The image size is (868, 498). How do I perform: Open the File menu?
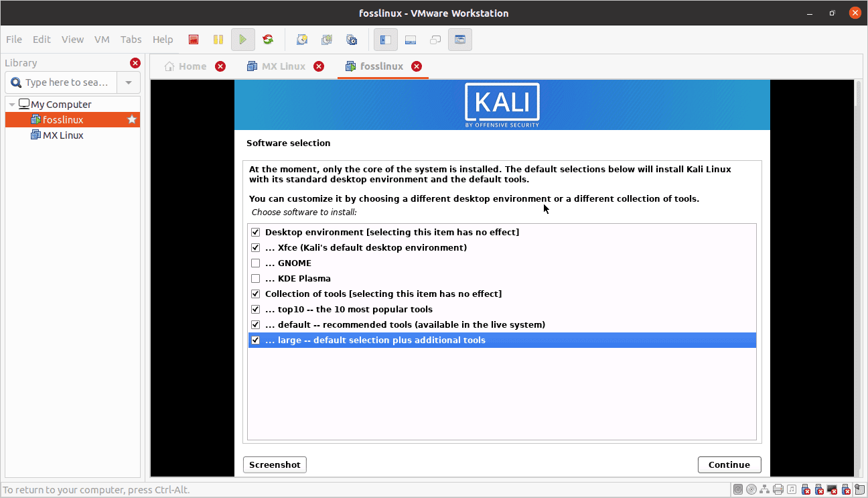(13, 40)
